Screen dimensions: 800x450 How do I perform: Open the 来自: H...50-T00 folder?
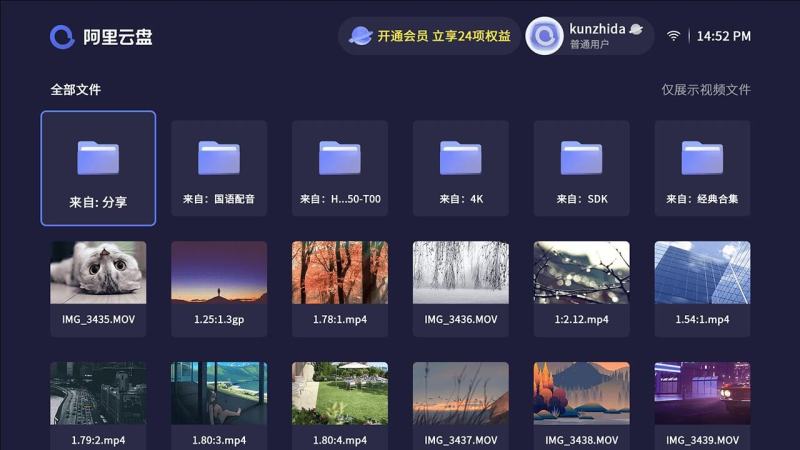pos(340,168)
